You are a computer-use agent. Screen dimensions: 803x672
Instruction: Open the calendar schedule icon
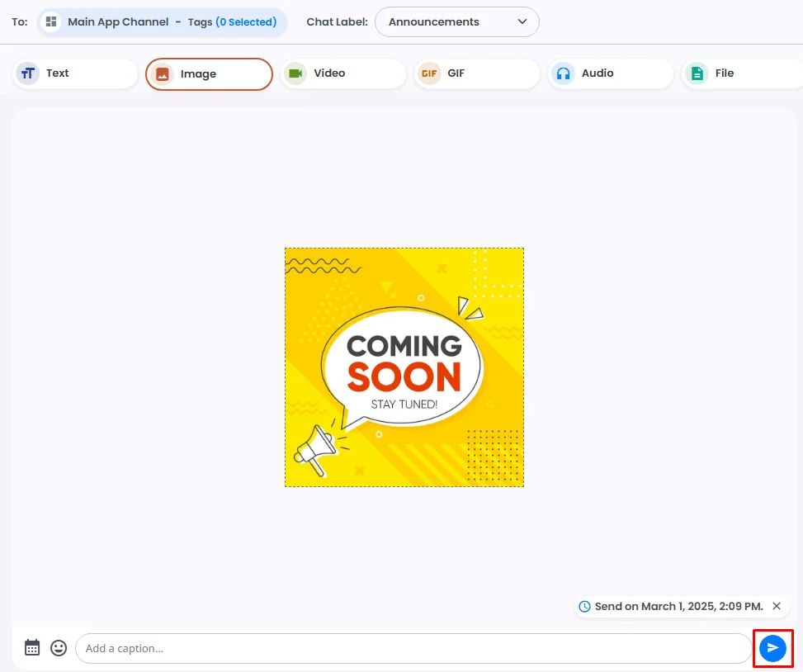point(31,647)
